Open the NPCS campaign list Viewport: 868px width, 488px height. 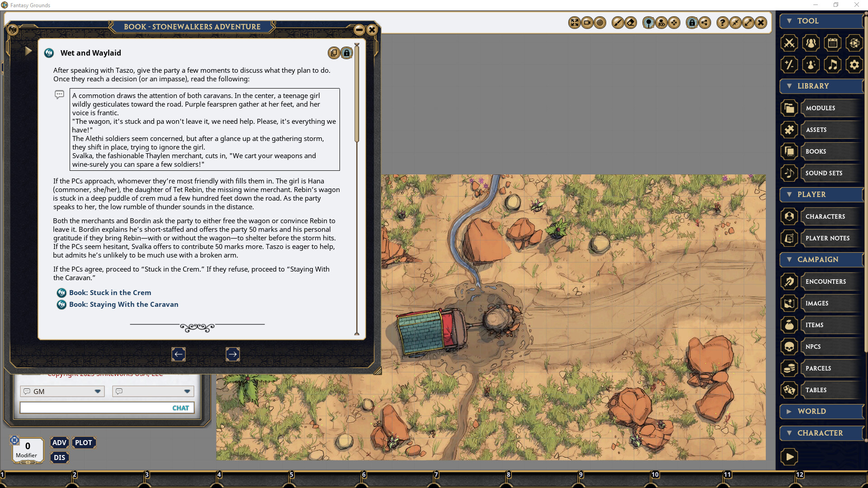(x=813, y=347)
